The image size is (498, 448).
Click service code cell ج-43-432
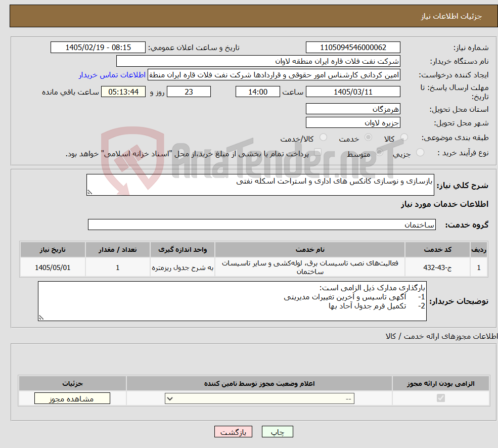point(437,267)
